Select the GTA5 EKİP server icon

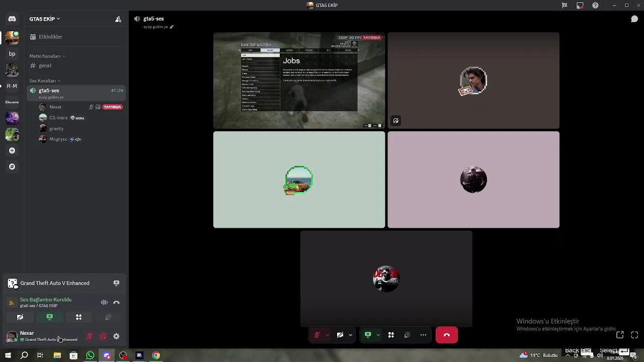12,37
